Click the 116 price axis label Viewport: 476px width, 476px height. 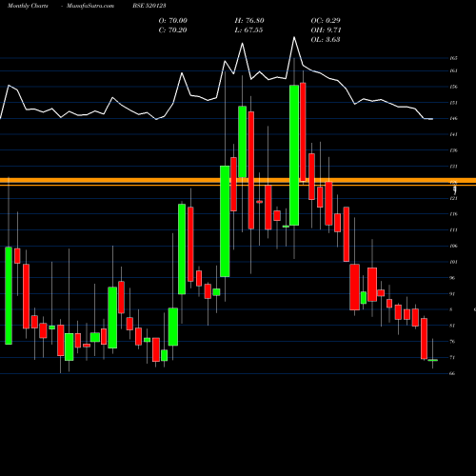(x=453, y=214)
